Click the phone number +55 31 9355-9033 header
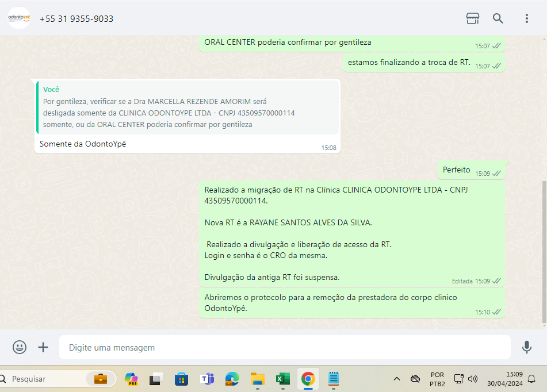 (x=76, y=19)
